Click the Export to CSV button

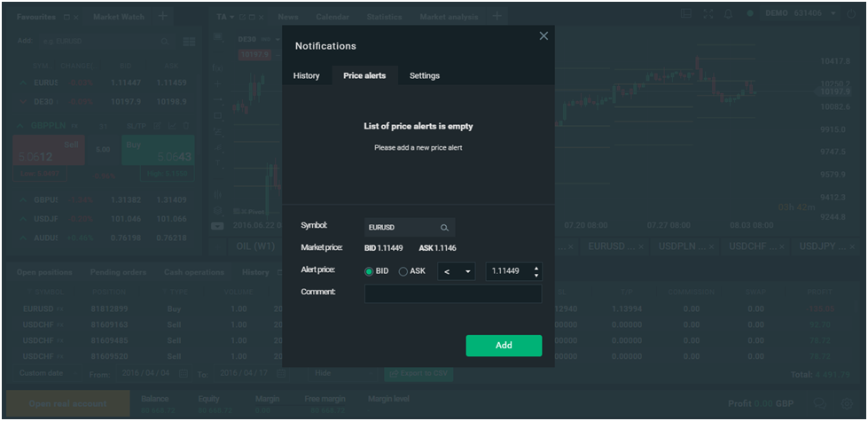point(418,373)
